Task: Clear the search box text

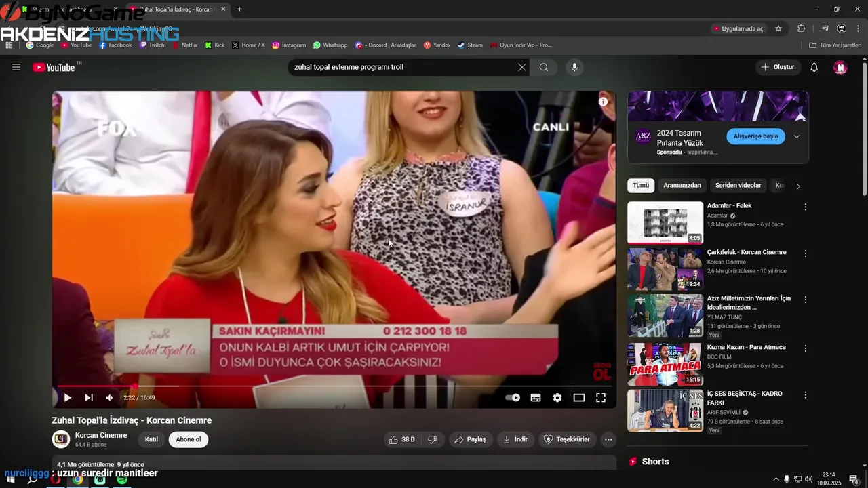Action: tap(521, 67)
